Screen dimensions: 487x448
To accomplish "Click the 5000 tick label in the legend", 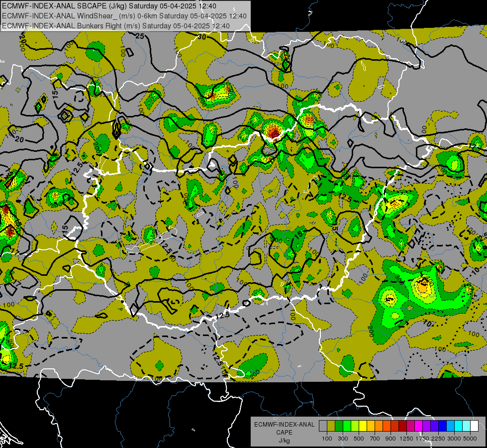I will 470,439.
